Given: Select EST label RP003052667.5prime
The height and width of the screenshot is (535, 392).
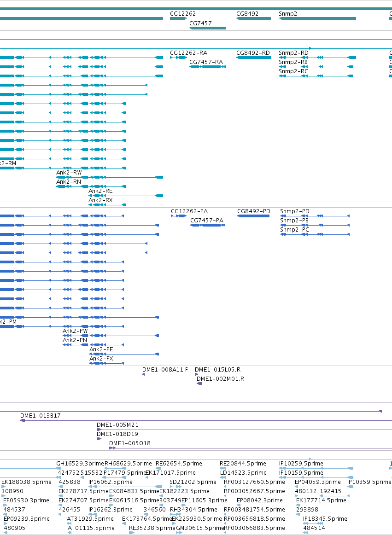Looking at the screenshot, I should point(254,491).
